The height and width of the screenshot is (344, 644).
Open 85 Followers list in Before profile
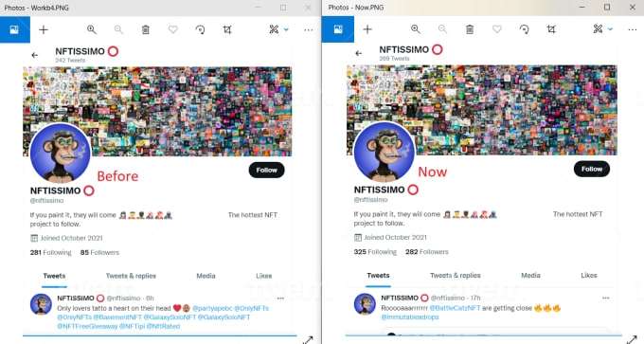pos(99,252)
